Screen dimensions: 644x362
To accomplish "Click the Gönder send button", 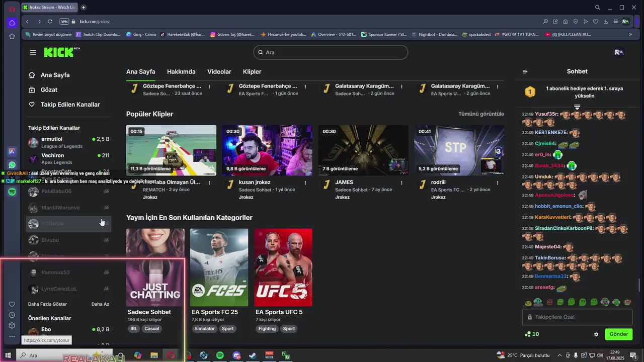I will (x=619, y=334).
